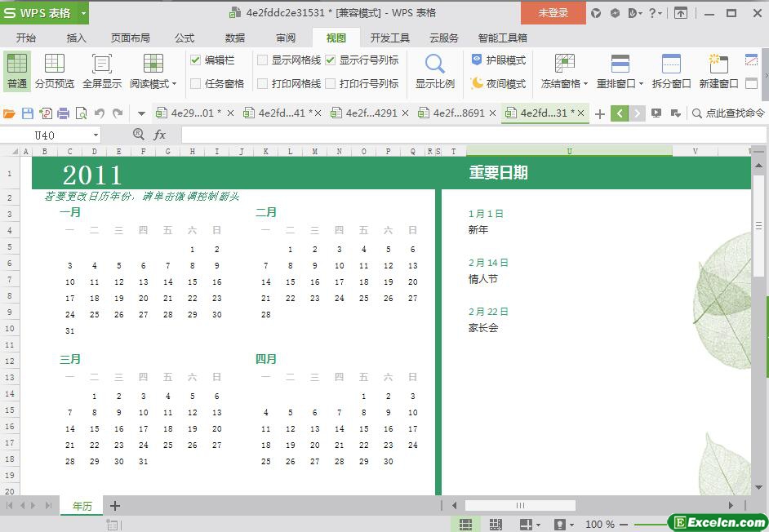
Task: Enter full screen display mode (全屏显示)
Action: coord(102,70)
